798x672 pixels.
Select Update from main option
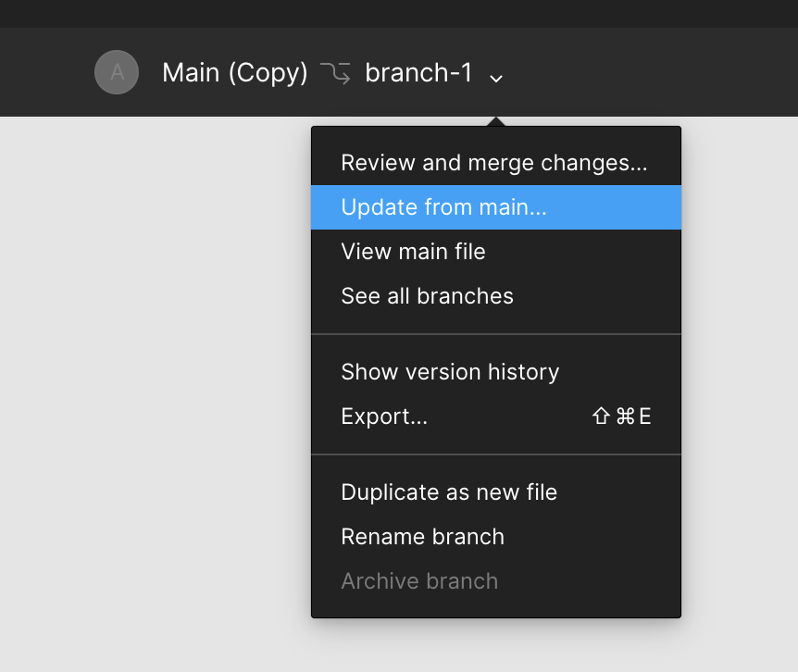496,207
